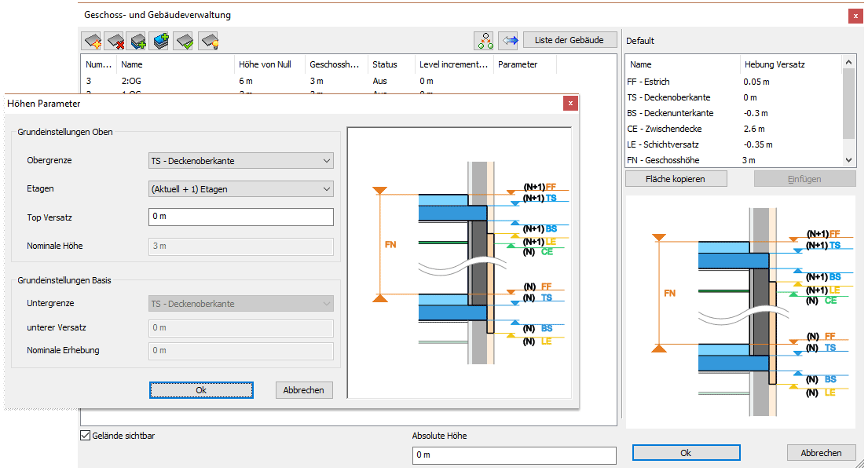Select the TS - Deckenoberkante list row
The width and height of the screenshot is (868, 471).
pyautogui.click(x=734, y=97)
